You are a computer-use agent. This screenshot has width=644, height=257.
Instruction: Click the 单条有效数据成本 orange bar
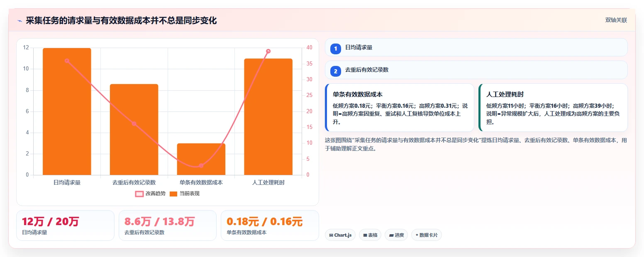[201, 159]
